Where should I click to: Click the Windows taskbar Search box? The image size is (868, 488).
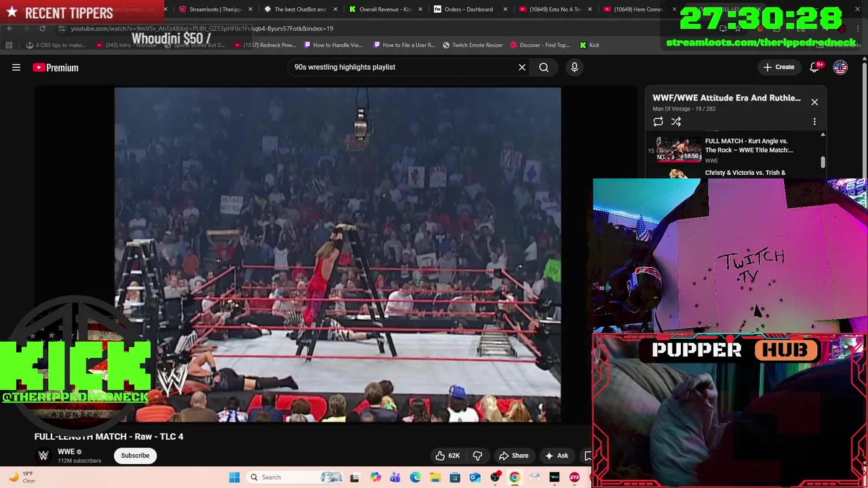point(296,477)
